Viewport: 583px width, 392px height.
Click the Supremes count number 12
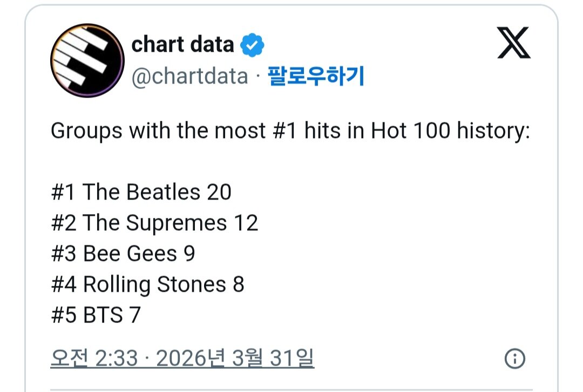[246, 223]
